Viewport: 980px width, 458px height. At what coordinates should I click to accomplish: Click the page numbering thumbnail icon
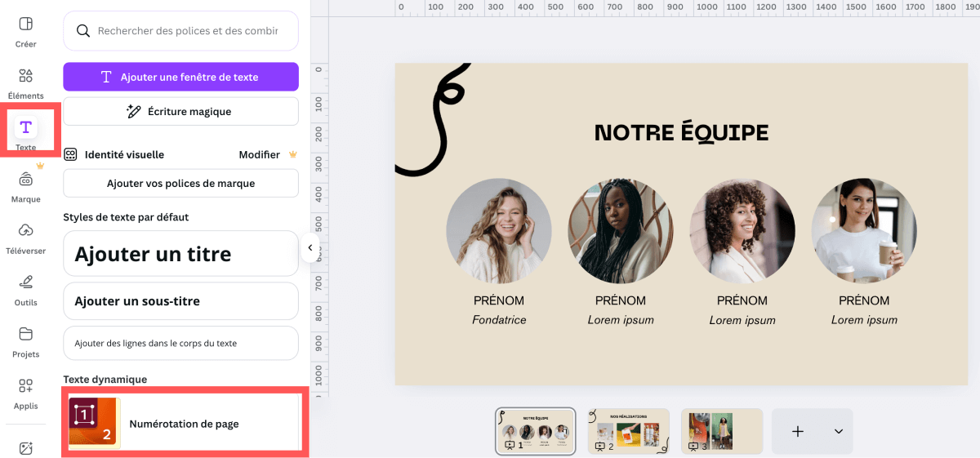(95, 424)
